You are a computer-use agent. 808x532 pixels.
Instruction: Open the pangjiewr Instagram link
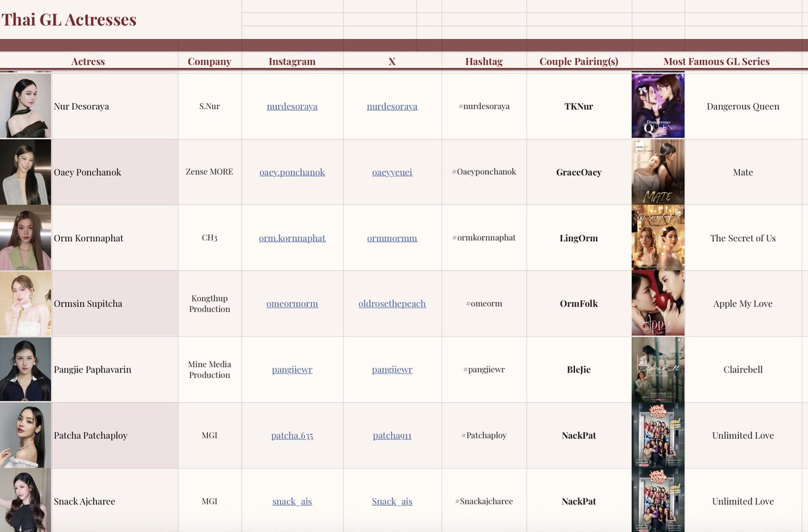click(x=292, y=369)
